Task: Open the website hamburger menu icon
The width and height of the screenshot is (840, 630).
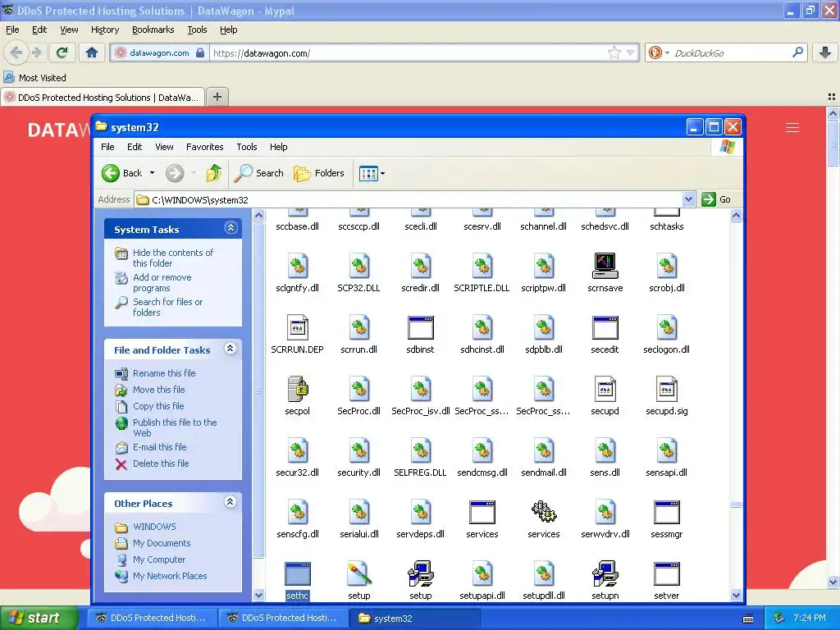Action: [792, 127]
